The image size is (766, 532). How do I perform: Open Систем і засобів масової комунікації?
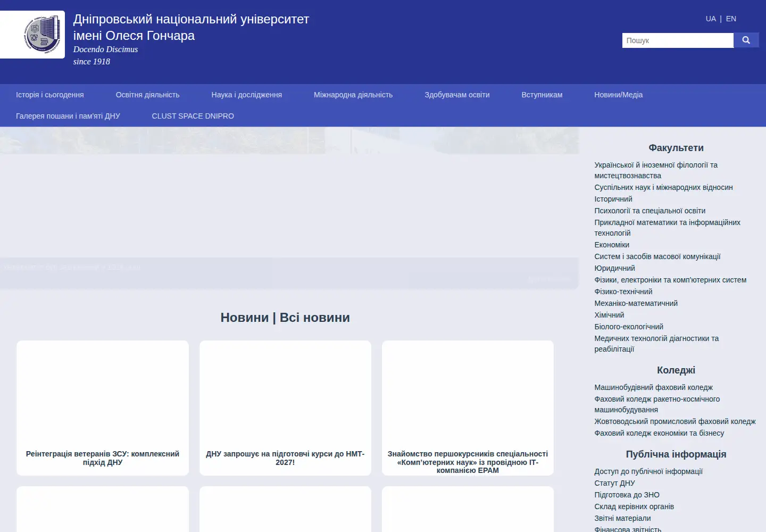click(x=657, y=256)
